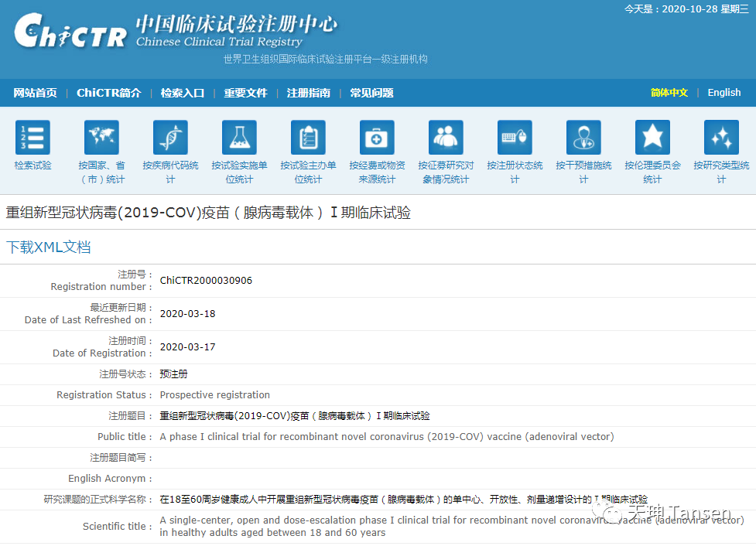
Task: Open the clipboard sponsor unit statistics icon
Action: point(309,138)
